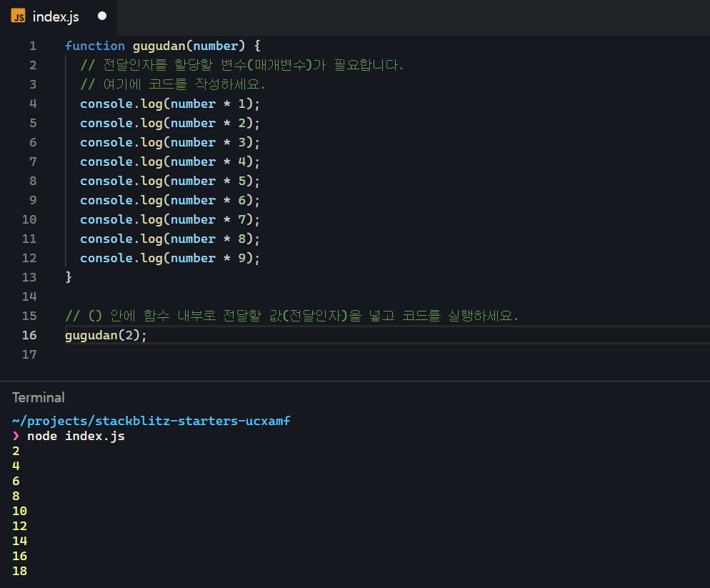The image size is (710, 588).
Task: Click line number 13 in the gutter
Action: click(29, 277)
